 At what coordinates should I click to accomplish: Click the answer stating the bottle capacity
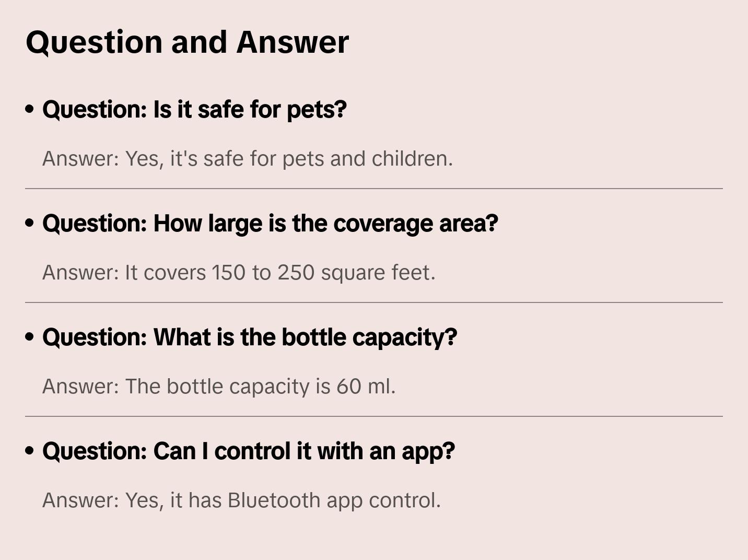click(x=219, y=387)
